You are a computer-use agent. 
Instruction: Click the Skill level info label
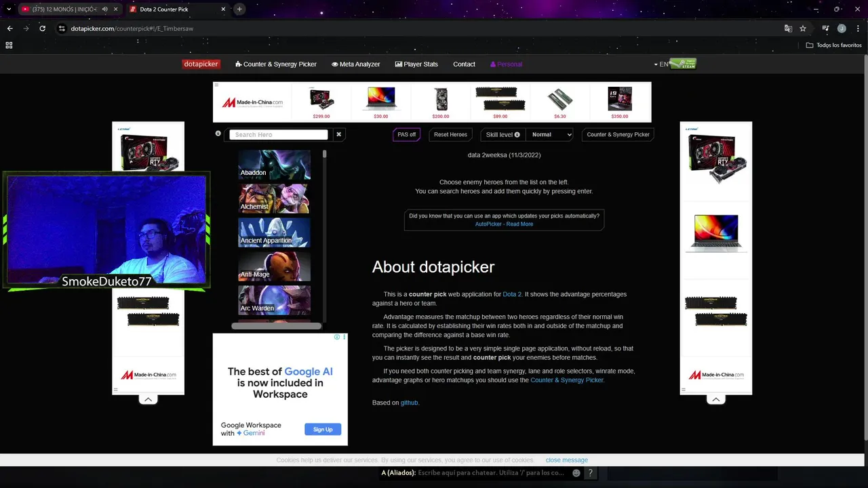click(503, 134)
